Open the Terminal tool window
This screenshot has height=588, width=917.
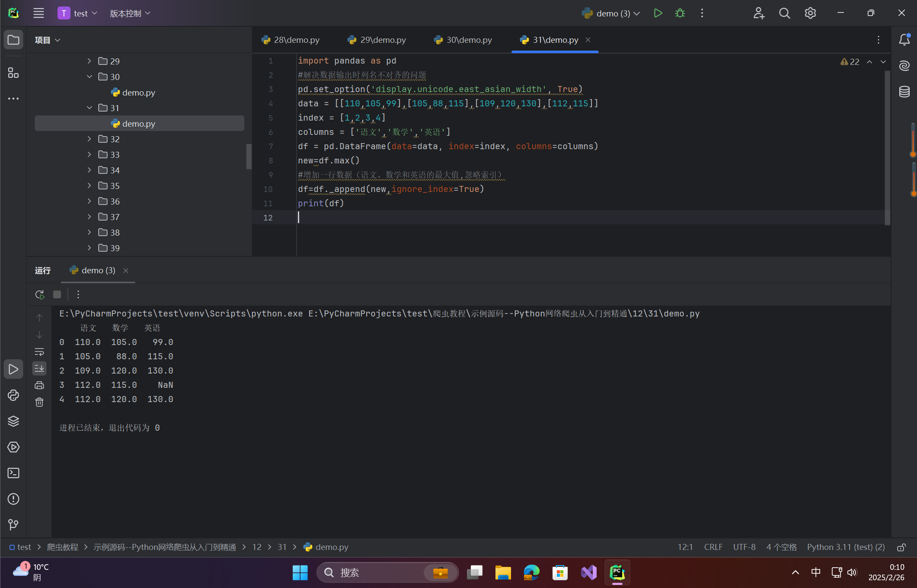coord(13,473)
